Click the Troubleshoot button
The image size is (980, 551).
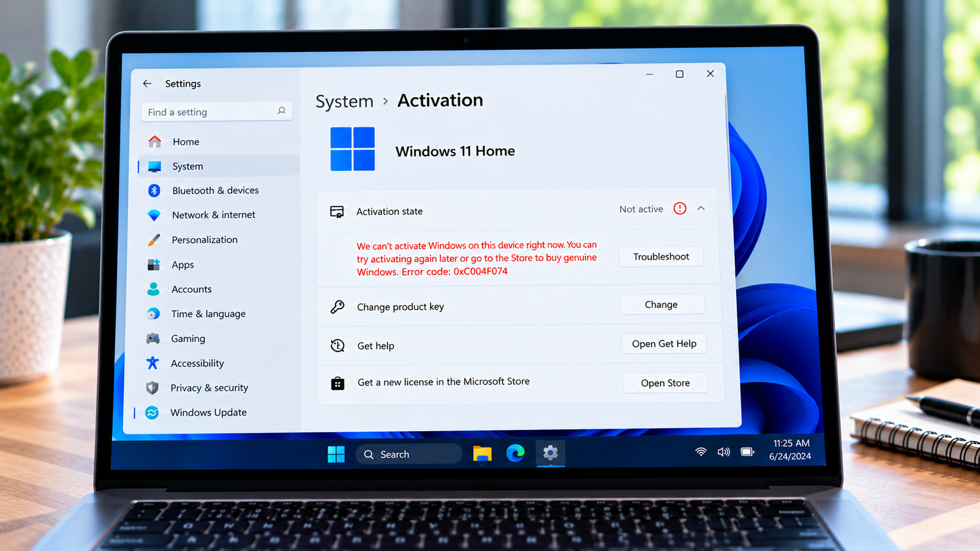pyautogui.click(x=661, y=257)
